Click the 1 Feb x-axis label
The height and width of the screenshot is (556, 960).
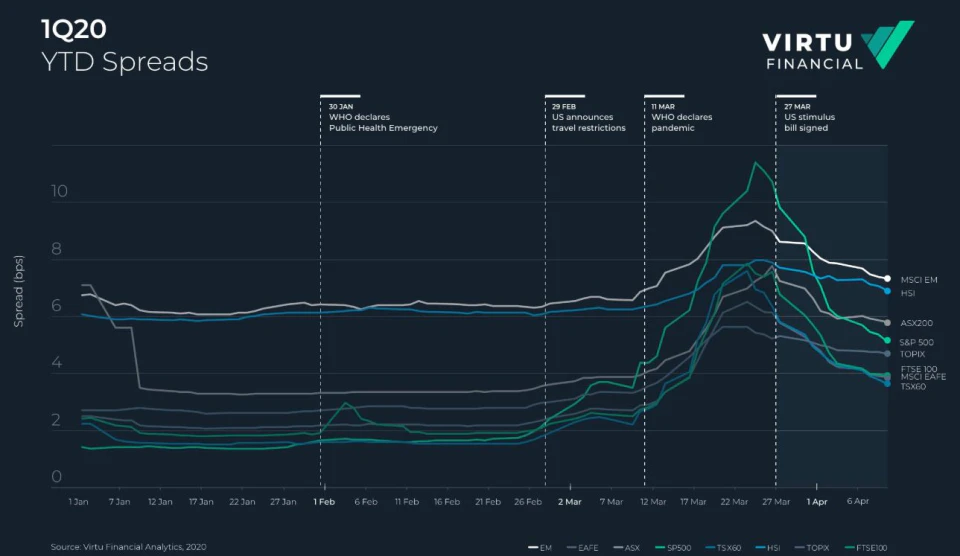[x=324, y=502]
